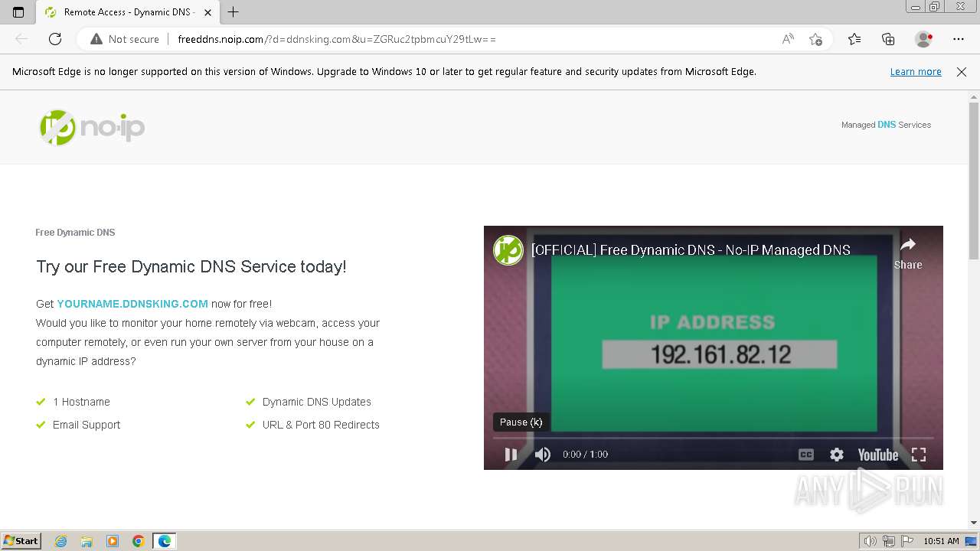Image resolution: width=980 pixels, height=551 pixels.
Task: Open the Favorites list
Action: click(854, 39)
